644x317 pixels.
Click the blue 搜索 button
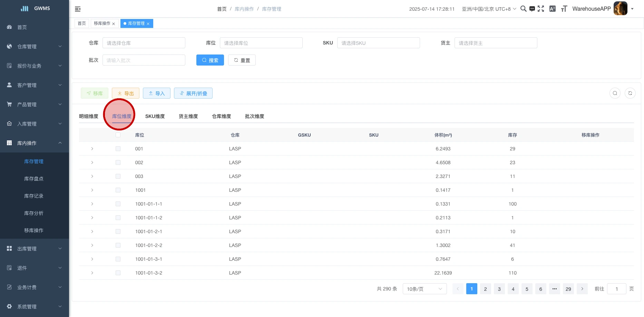pyautogui.click(x=210, y=60)
